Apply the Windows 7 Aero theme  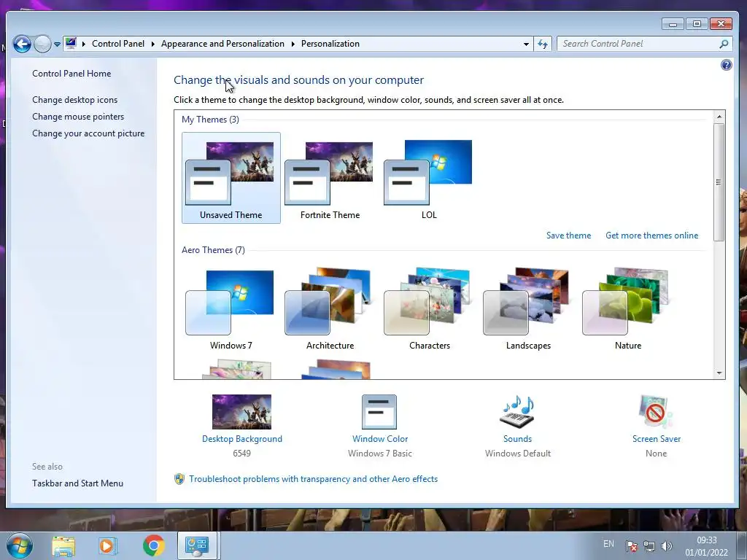pos(231,308)
